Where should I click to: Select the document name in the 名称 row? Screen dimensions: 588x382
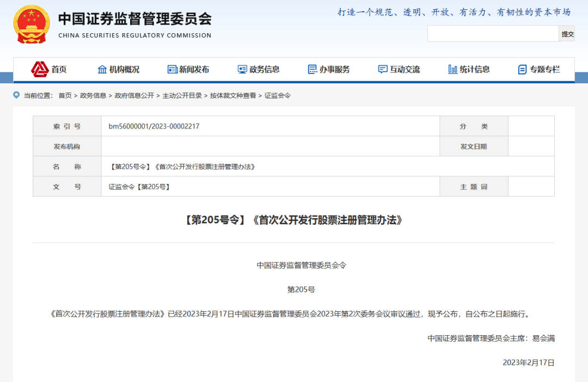pos(182,167)
